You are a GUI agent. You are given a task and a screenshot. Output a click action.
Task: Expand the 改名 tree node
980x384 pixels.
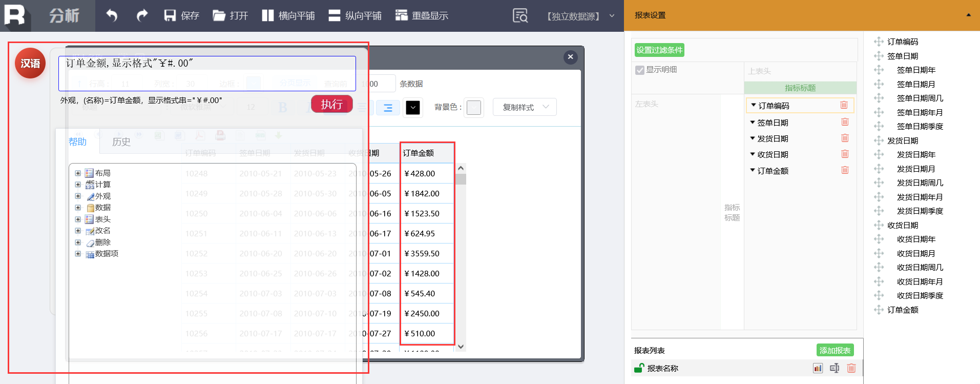coord(78,231)
